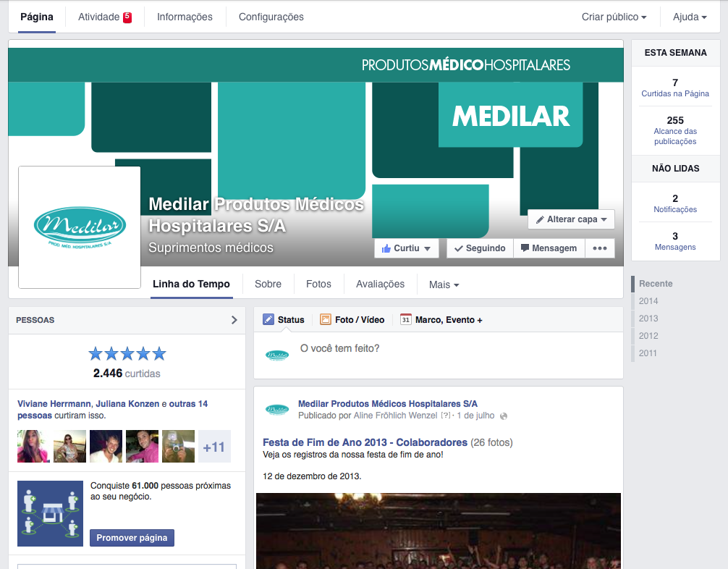Click the Medilar profile logo picture

80,227
